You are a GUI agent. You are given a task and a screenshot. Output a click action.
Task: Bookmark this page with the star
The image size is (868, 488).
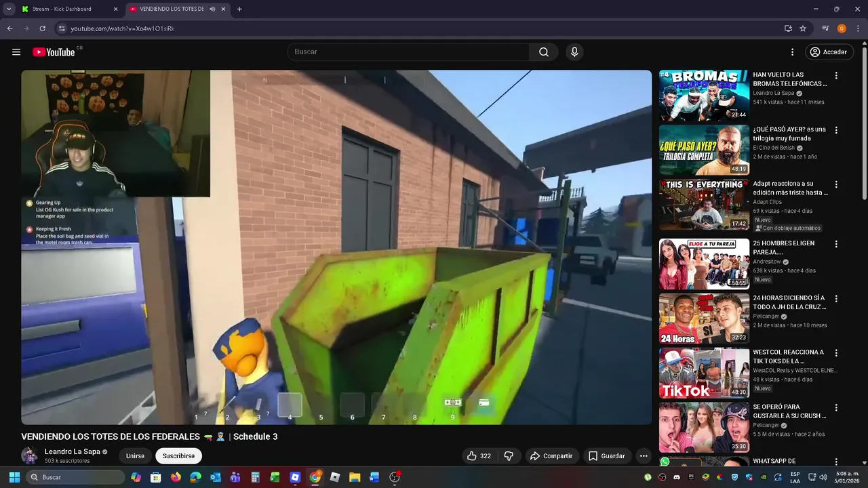click(x=803, y=28)
